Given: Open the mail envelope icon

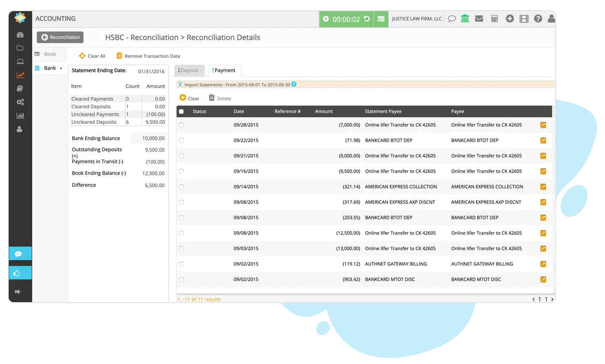Looking at the screenshot, I should pyautogui.click(x=479, y=19).
